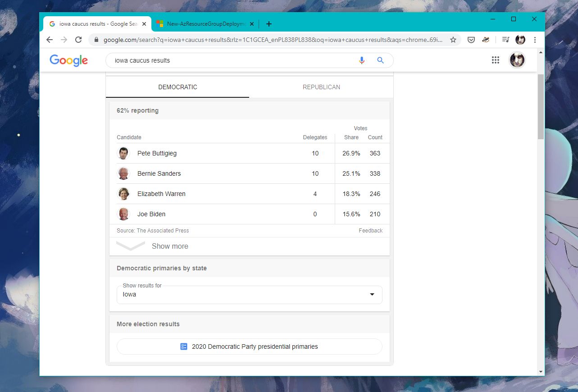This screenshot has height=392, width=578.
Task: Maximize the Chrome window
Action: 514,19
